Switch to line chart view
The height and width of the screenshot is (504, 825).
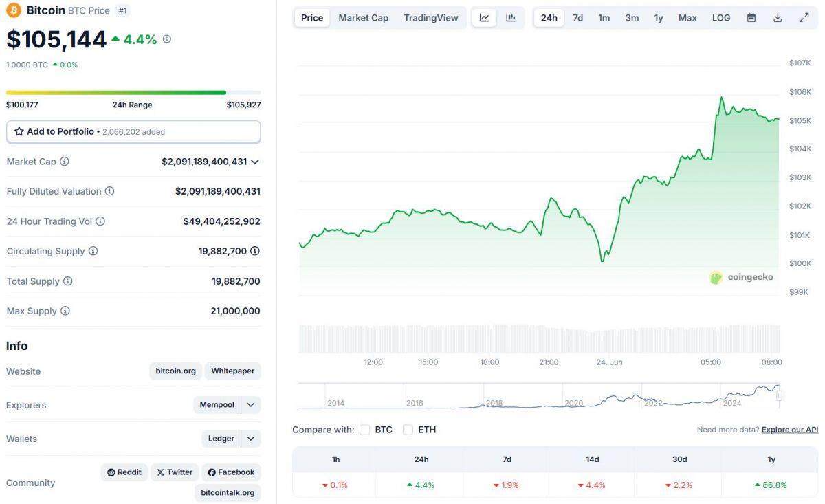click(x=485, y=18)
